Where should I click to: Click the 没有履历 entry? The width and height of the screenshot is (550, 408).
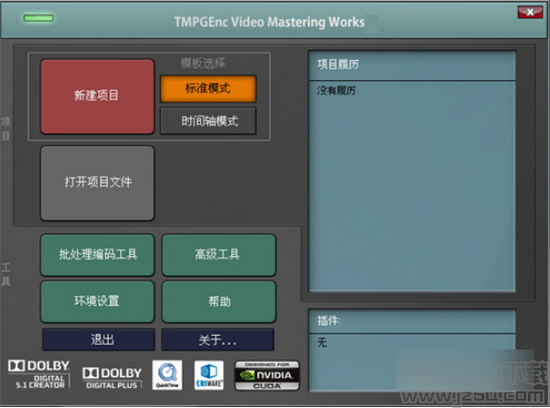point(336,91)
